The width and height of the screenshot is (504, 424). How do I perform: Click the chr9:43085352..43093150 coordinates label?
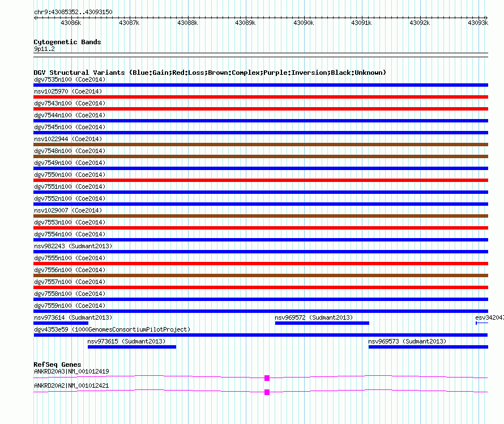[73, 12]
